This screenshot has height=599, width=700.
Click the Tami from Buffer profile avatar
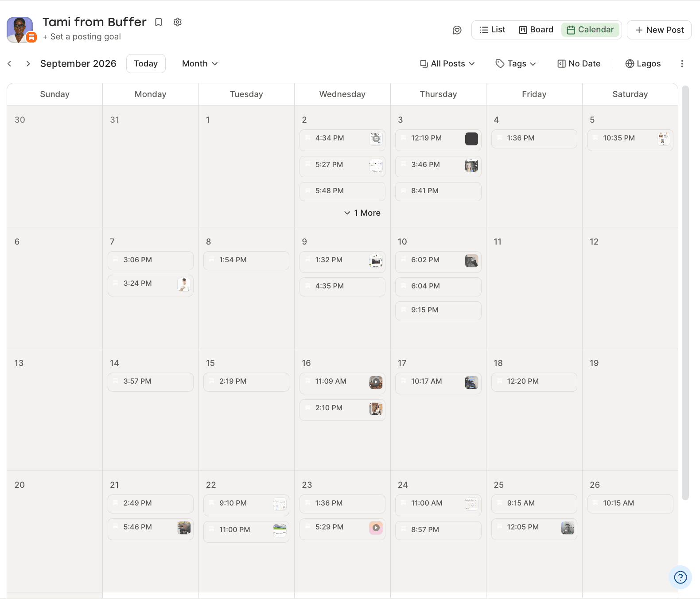coord(20,30)
